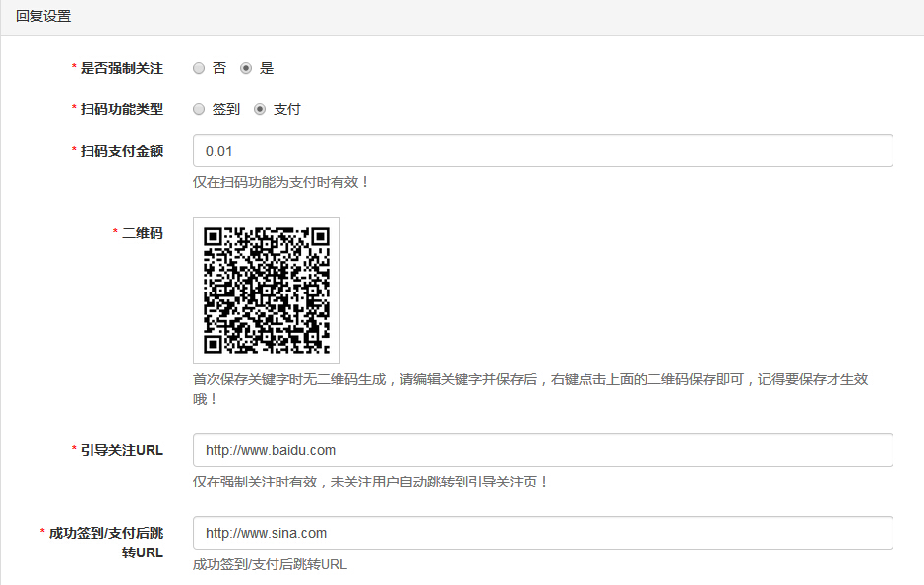
Task: Select 否 for 是否强制关注
Action: pyautogui.click(x=199, y=68)
